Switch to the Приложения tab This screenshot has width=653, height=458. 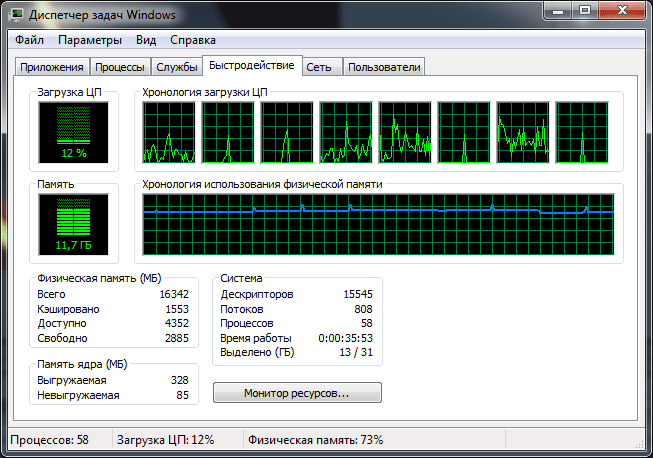(52, 67)
